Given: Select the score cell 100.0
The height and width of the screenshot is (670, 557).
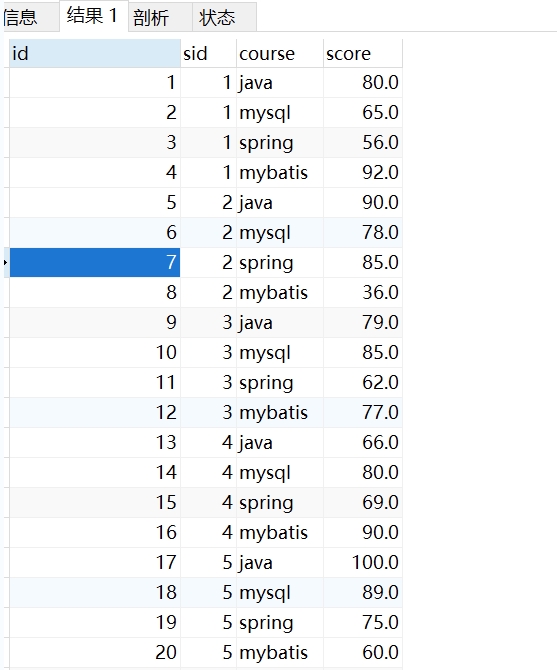Looking at the screenshot, I should tap(363, 562).
